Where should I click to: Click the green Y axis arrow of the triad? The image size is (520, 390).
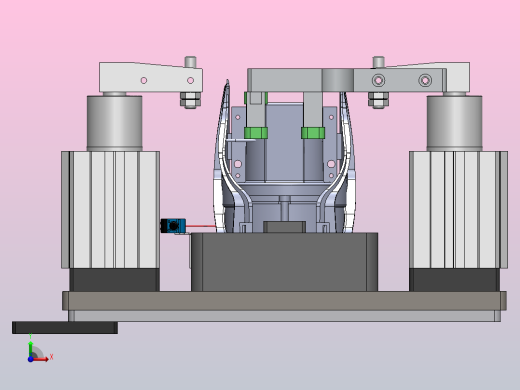(30, 348)
